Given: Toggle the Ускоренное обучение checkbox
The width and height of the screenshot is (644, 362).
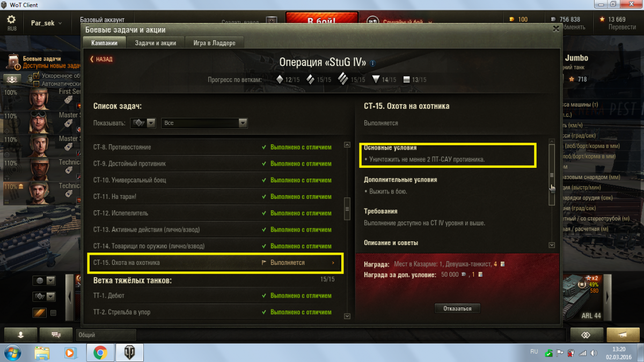Looking at the screenshot, I should pos(36,76).
